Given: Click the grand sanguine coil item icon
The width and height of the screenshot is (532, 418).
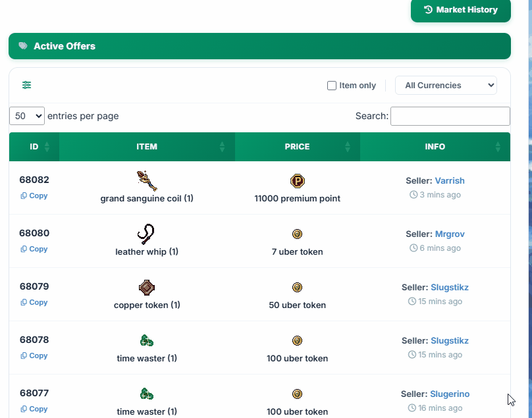Looking at the screenshot, I should (x=147, y=181).
